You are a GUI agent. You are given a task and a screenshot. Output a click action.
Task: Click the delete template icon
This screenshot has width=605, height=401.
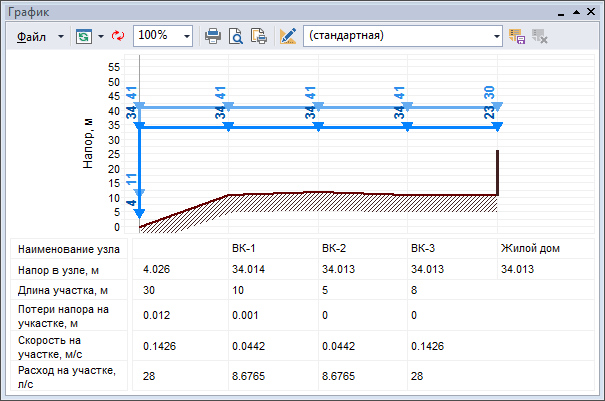click(540, 35)
